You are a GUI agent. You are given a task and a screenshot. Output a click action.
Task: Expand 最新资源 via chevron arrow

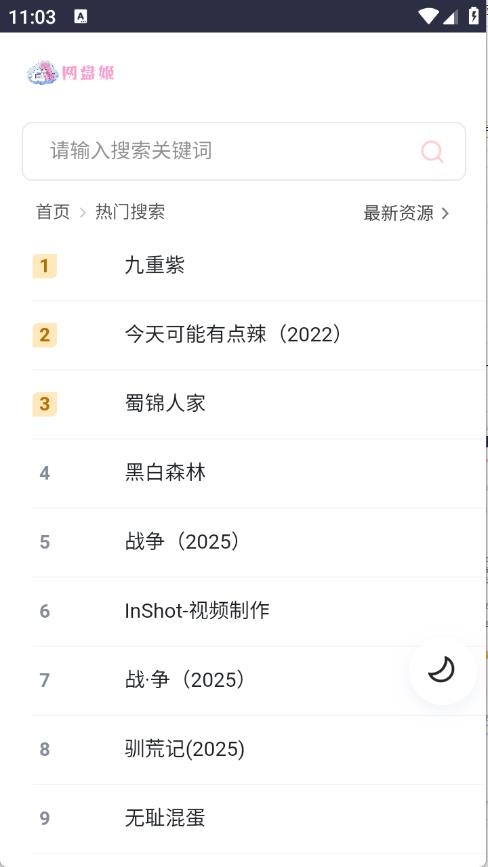pos(445,213)
